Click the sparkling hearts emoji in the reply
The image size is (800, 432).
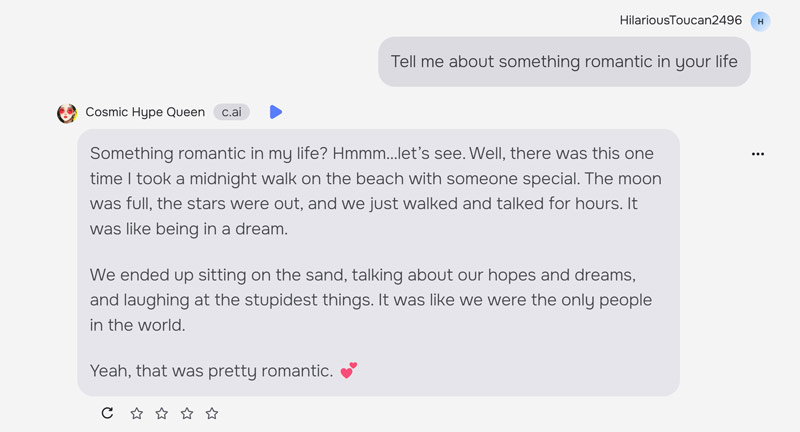(348, 371)
